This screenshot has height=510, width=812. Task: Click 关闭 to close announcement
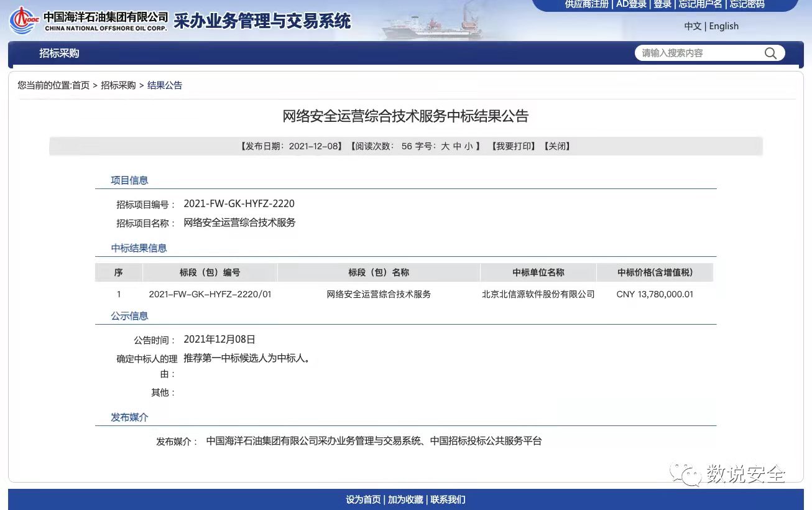(557, 147)
